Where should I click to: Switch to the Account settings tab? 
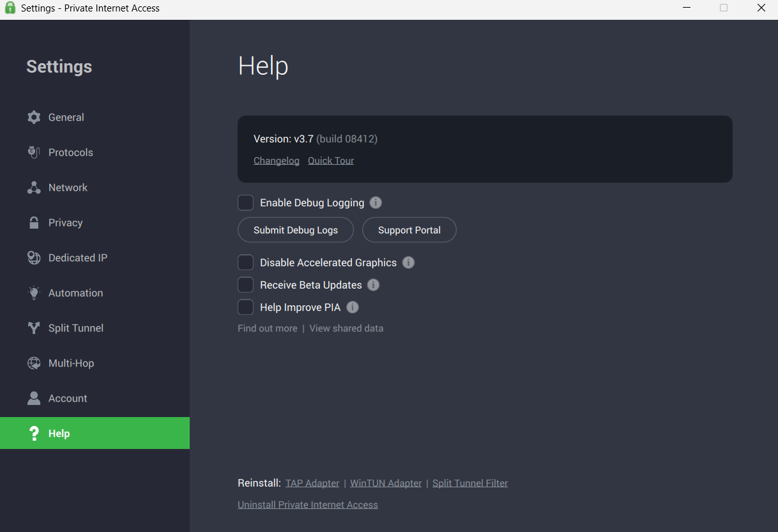(x=68, y=399)
